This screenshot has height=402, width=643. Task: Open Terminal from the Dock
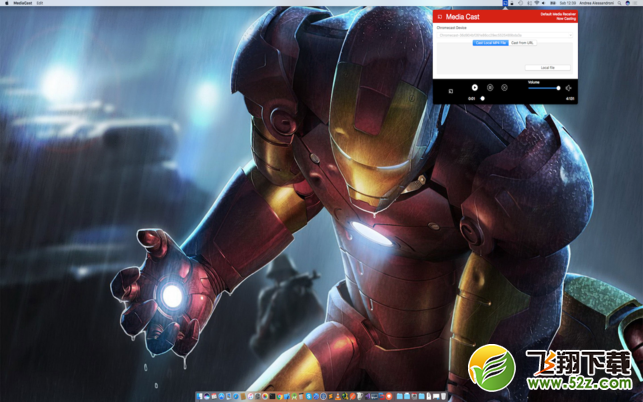(272, 397)
